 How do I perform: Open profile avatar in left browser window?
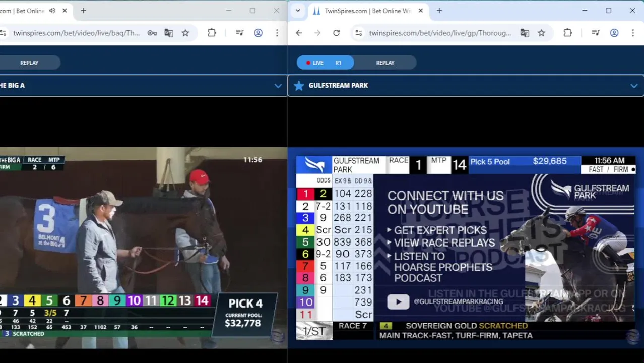pyautogui.click(x=258, y=33)
